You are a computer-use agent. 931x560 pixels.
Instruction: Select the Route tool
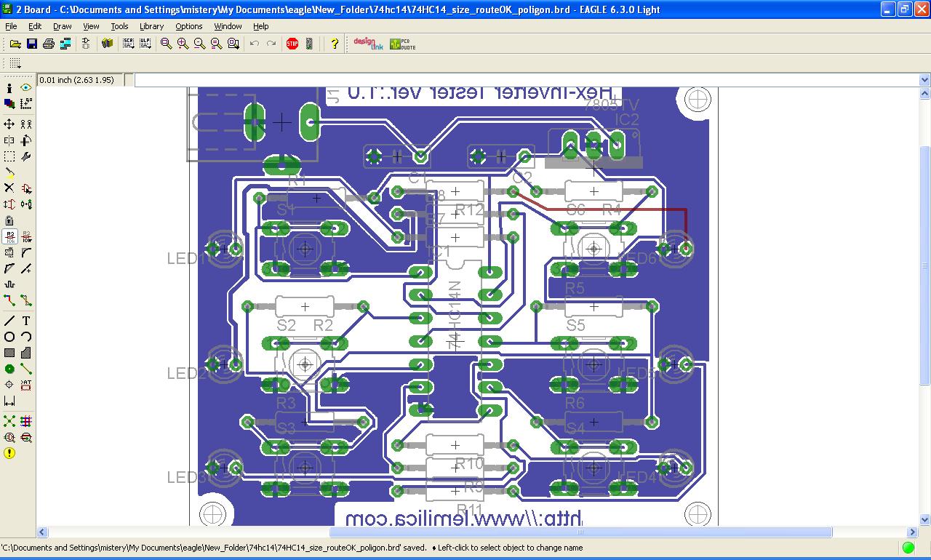pyautogui.click(x=9, y=300)
